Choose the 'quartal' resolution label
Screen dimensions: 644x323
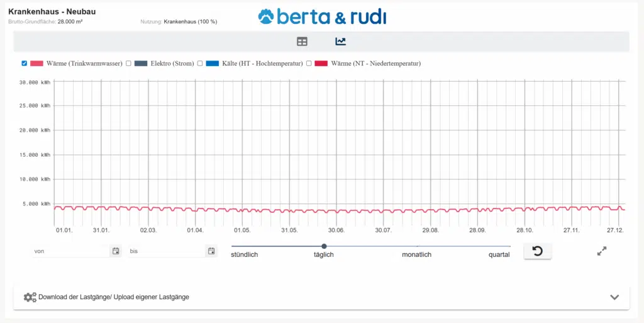tap(499, 255)
